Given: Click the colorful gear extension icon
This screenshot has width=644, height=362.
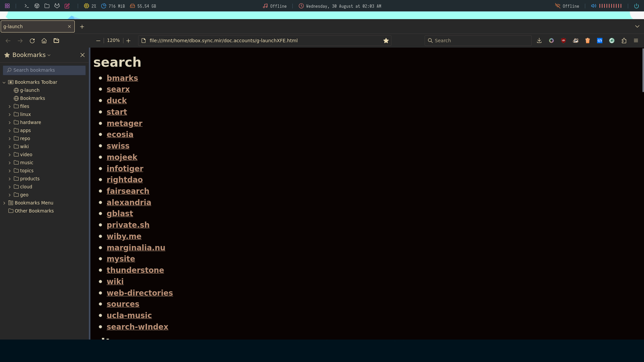Looking at the screenshot, I should point(551,41).
